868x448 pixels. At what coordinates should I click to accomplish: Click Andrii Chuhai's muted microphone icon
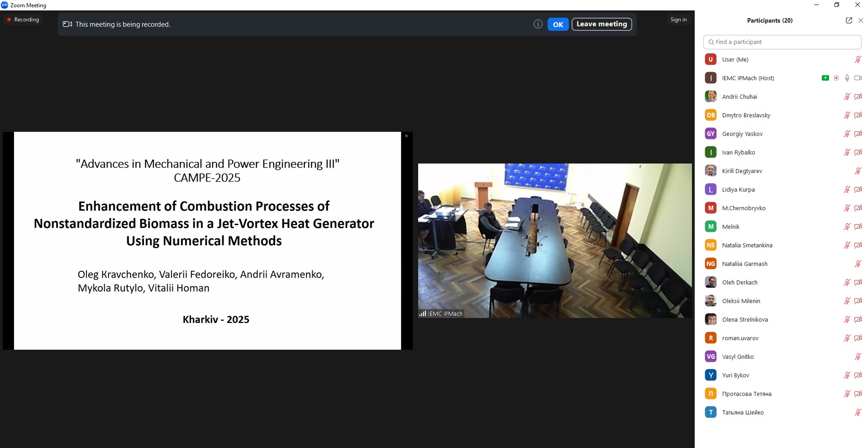click(x=847, y=96)
